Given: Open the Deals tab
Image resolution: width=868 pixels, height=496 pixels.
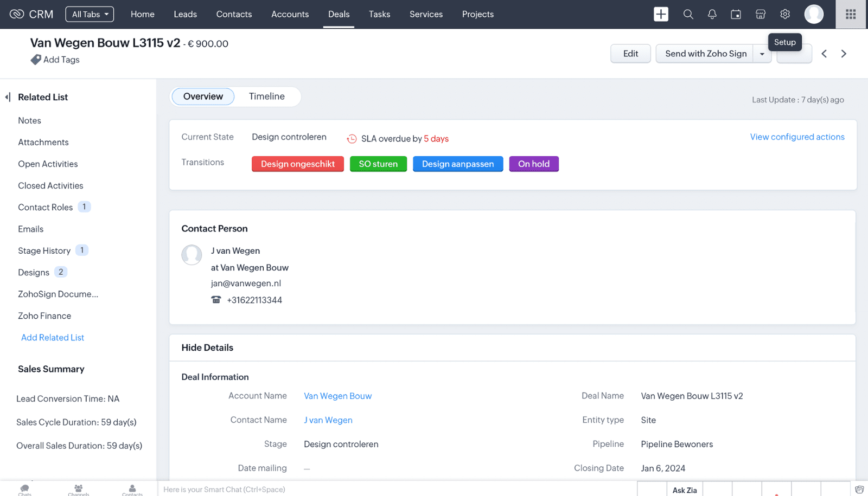Looking at the screenshot, I should click(339, 14).
